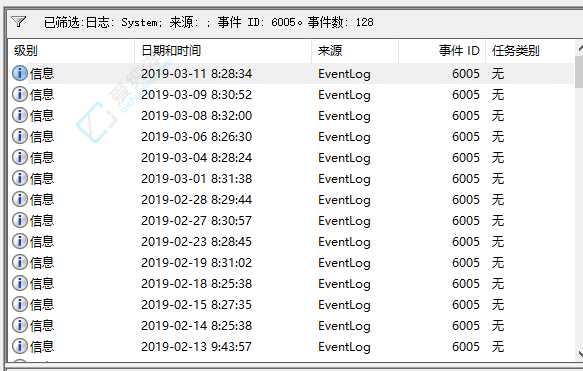Viewport: 583px width, 371px height.
Task: Select the date 2019-03-09 8:30:52
Action: tap(196, 95)
